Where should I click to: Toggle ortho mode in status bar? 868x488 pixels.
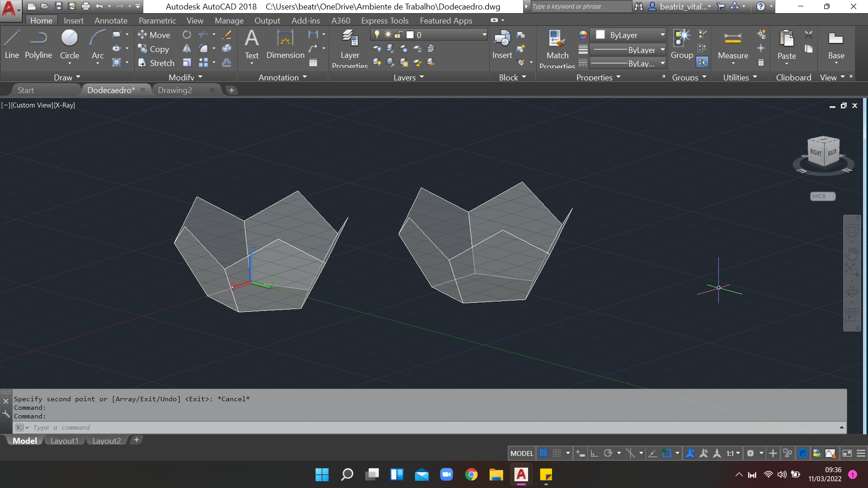click(594, 453)
